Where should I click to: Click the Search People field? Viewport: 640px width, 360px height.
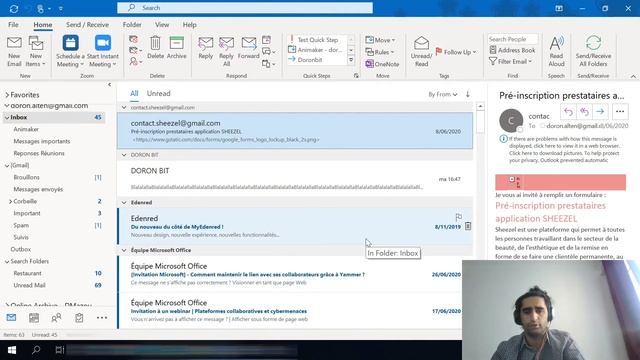point(512,39)
